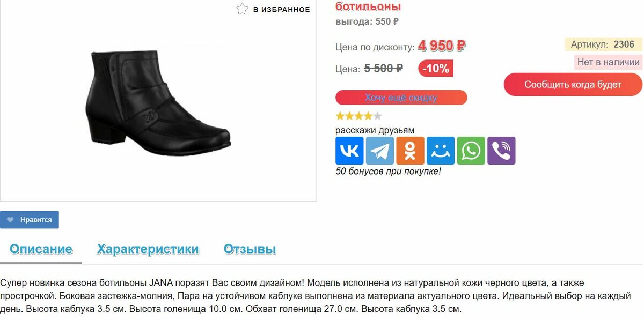Share product via WhatsApp icon
The height and width of the screenshot is (320, 644).
click(471, 151)
